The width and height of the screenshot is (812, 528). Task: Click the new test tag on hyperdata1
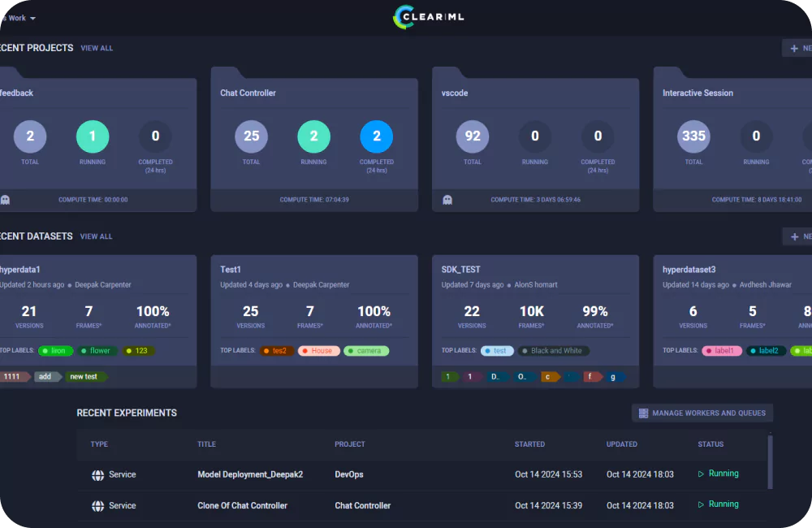[x=86, y=377]
